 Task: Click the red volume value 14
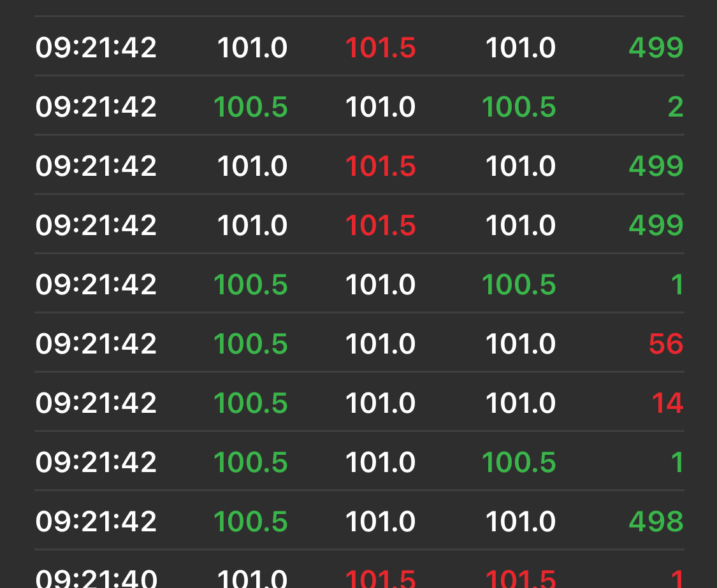[667, 403]
